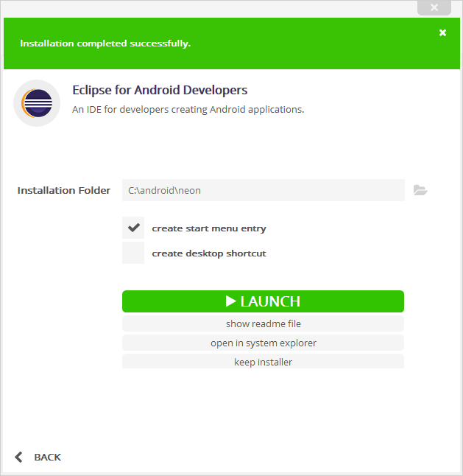Click the Eclipse logo icon

point(37,103)
